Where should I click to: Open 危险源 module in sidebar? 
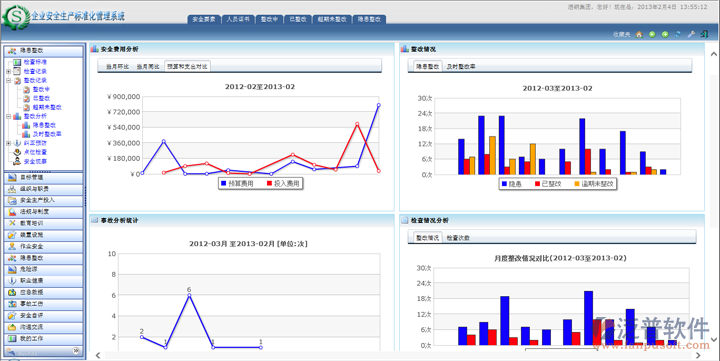[44, 269]
